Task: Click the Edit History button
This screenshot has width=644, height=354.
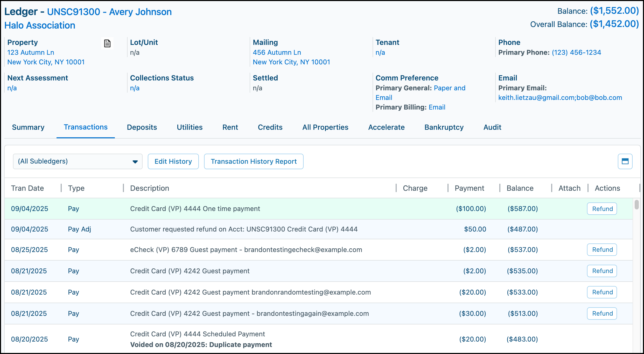Action: [x=173, y=161]
